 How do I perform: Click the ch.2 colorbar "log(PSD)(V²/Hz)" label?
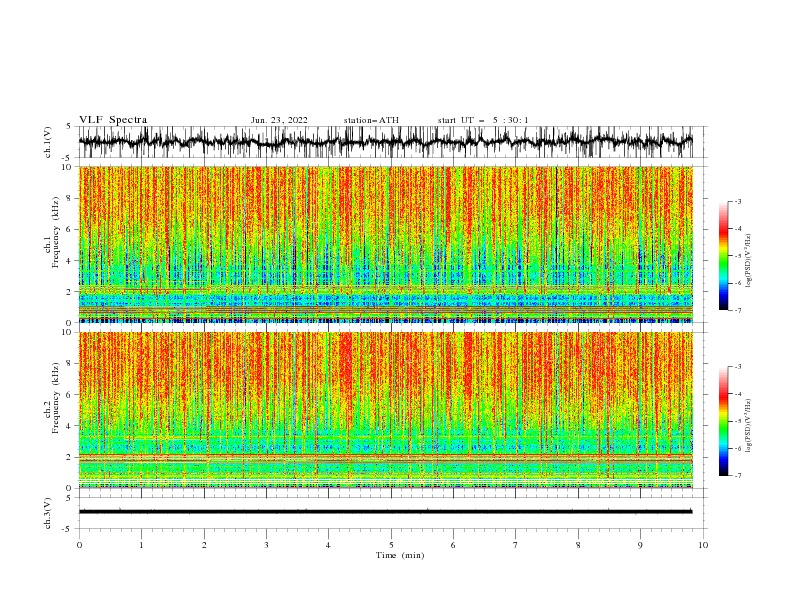[748, 426]
